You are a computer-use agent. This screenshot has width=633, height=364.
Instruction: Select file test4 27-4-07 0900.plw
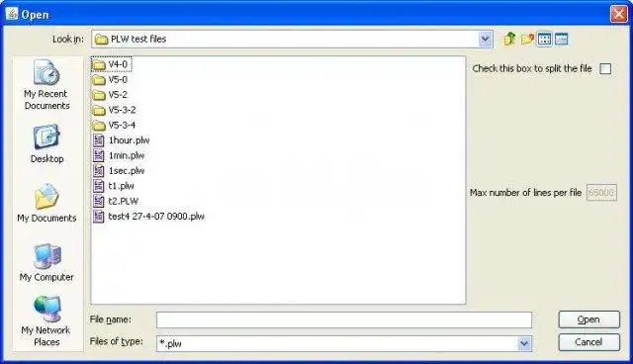148,217
